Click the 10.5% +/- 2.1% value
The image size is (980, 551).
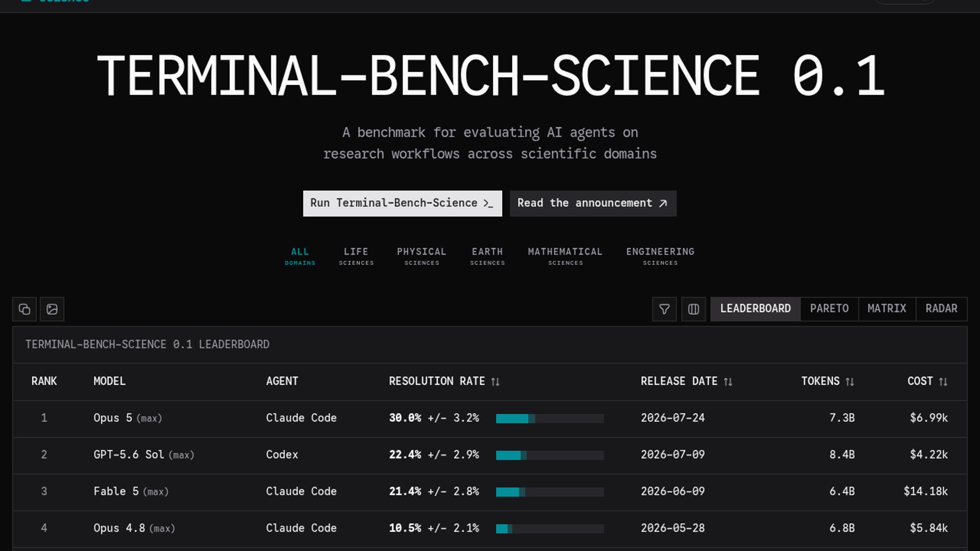point(434,529)
